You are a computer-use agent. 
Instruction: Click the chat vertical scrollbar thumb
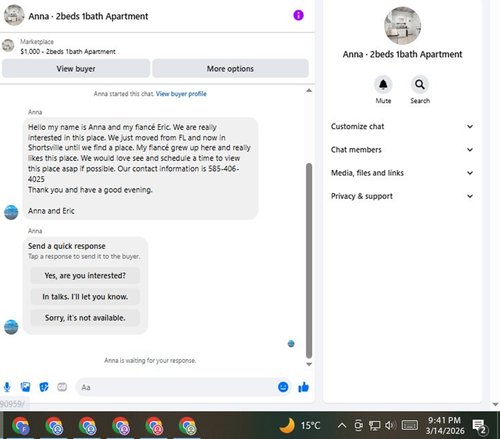point(309,260)
